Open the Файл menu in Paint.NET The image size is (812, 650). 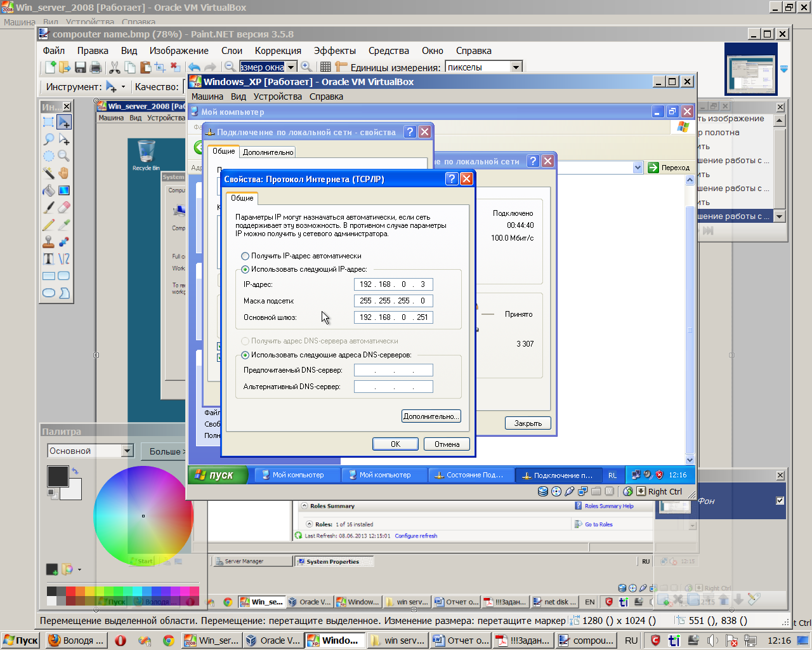(x=54, y=51)
